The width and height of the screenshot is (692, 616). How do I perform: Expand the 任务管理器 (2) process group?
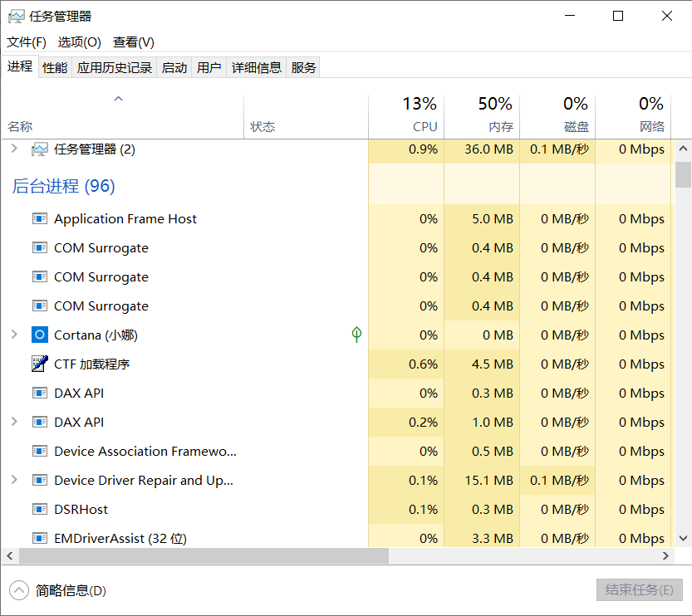pos(14,149)
